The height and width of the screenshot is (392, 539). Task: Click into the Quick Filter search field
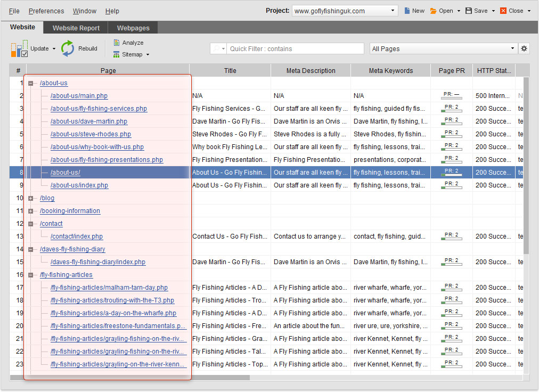click(x=296, y=48)
